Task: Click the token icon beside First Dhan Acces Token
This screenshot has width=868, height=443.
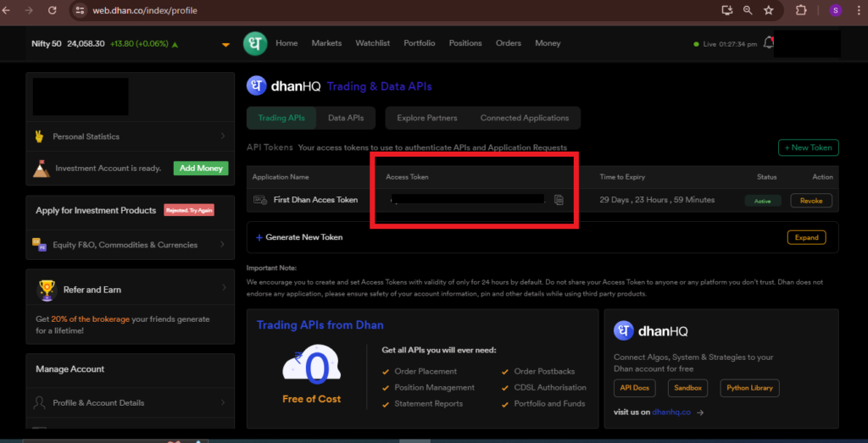Action: pos(259,200)
